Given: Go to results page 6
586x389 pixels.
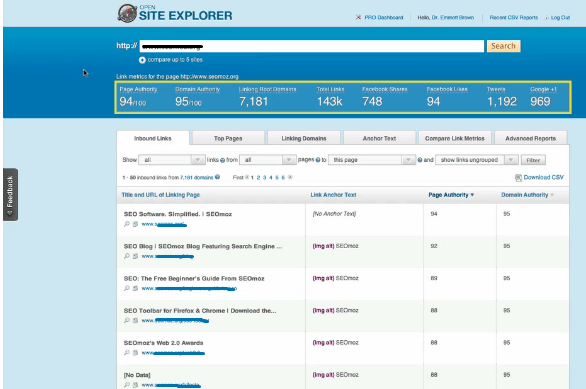Looking at the screenshot, I should [x=283, y=177].
